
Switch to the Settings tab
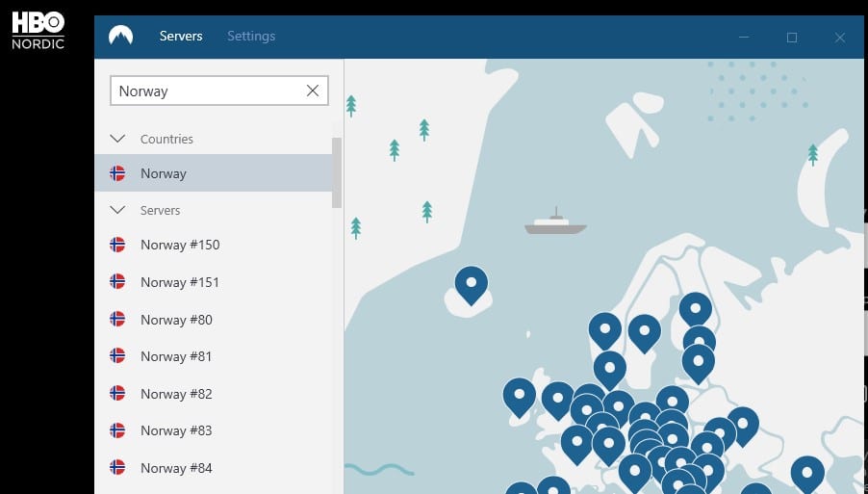[x=251, y=36]
